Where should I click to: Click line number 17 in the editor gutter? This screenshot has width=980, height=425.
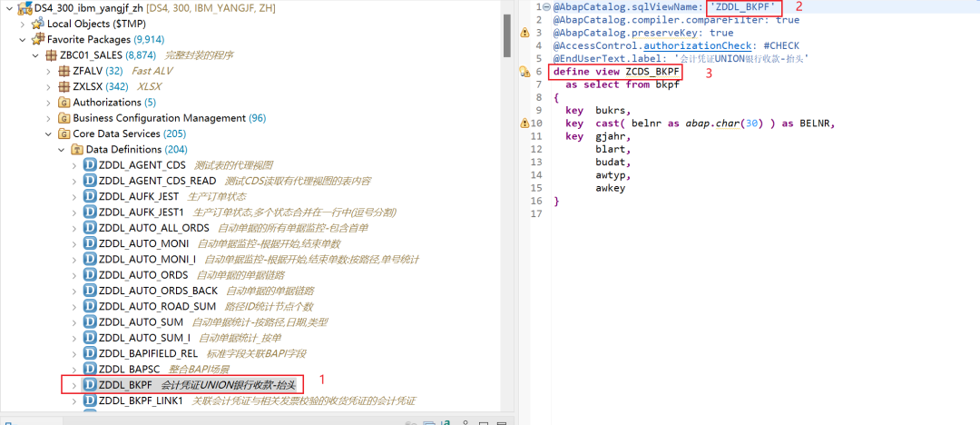[536, 213]
